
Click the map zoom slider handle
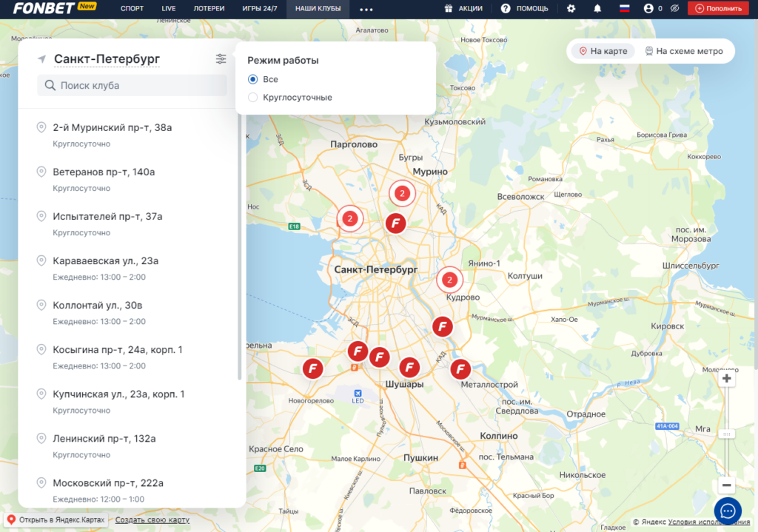coord(727,434)
